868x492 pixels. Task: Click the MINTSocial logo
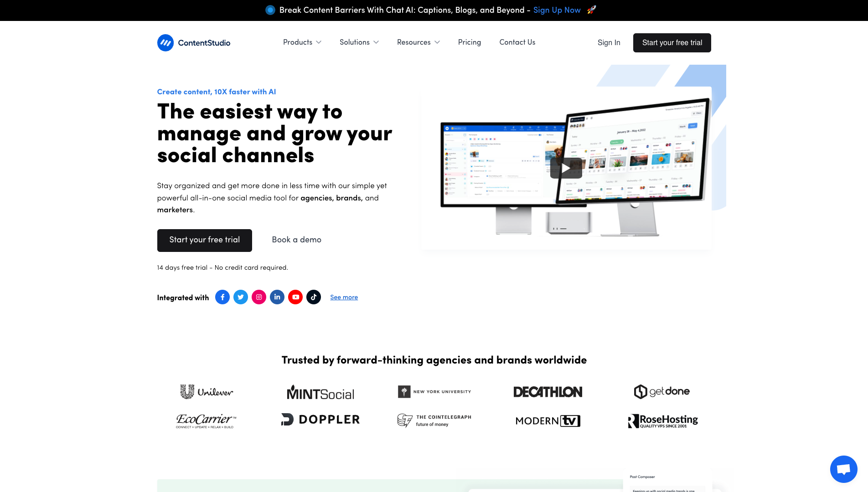point(320,393)
